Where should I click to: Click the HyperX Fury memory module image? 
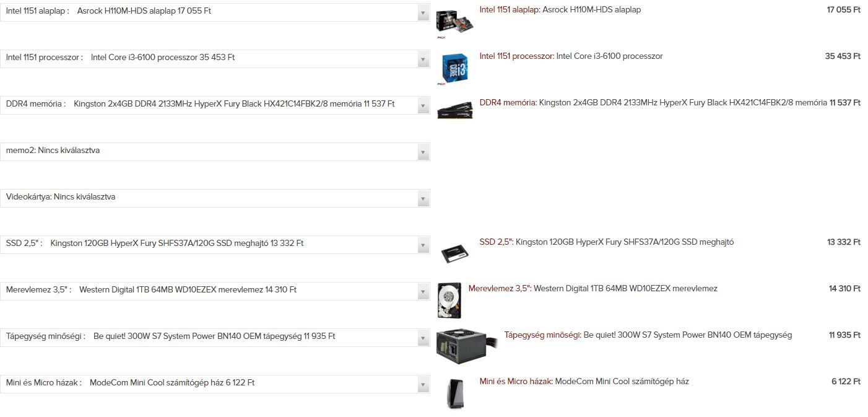pos(454,110)
